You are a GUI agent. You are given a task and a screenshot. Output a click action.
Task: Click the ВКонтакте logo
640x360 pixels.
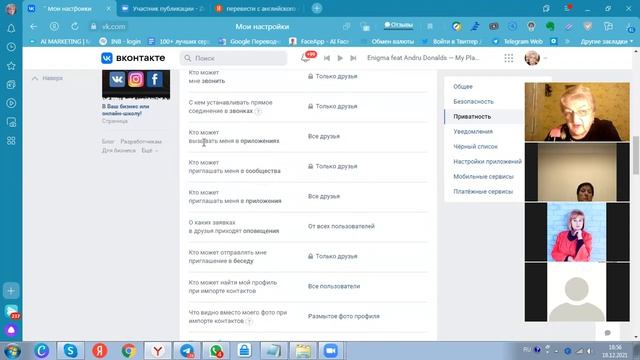133,58
